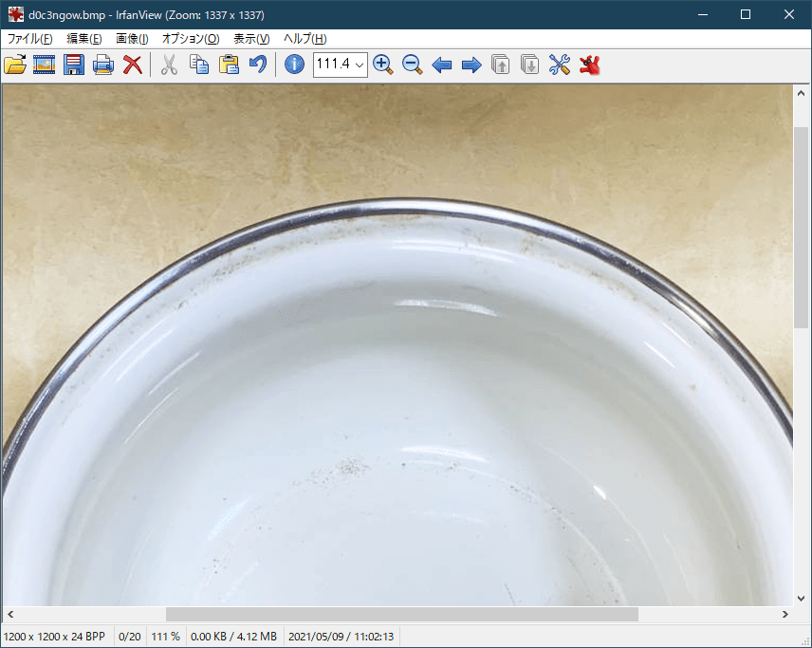Screen dimensions: 812x648
Task: Go to next page icon
Action: coord(529,65)
